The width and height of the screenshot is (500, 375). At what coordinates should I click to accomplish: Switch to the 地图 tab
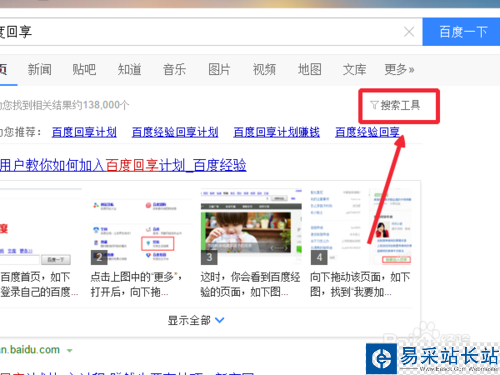[310, 70]
